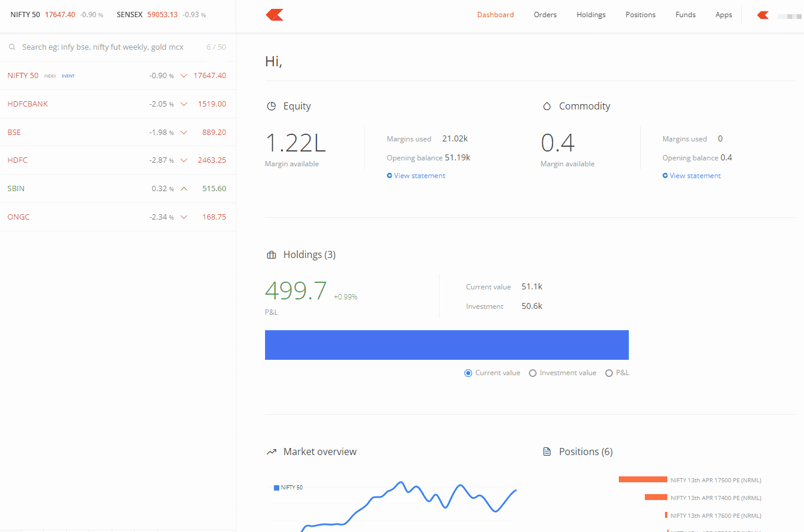804x532 pixels.
Task: Click the Positions document icon
Action: pos(547,452)
